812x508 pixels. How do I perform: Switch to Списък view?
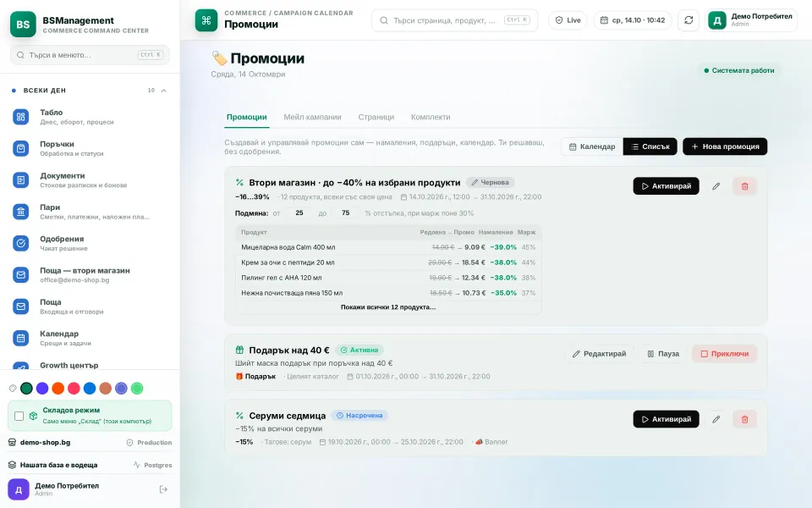(650, 146)
